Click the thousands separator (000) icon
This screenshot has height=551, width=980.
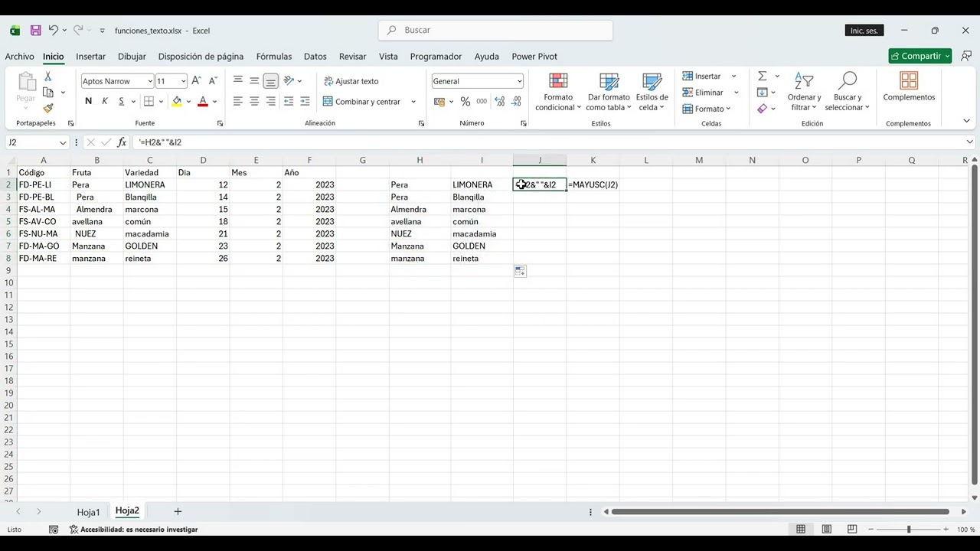pos(482,101)
